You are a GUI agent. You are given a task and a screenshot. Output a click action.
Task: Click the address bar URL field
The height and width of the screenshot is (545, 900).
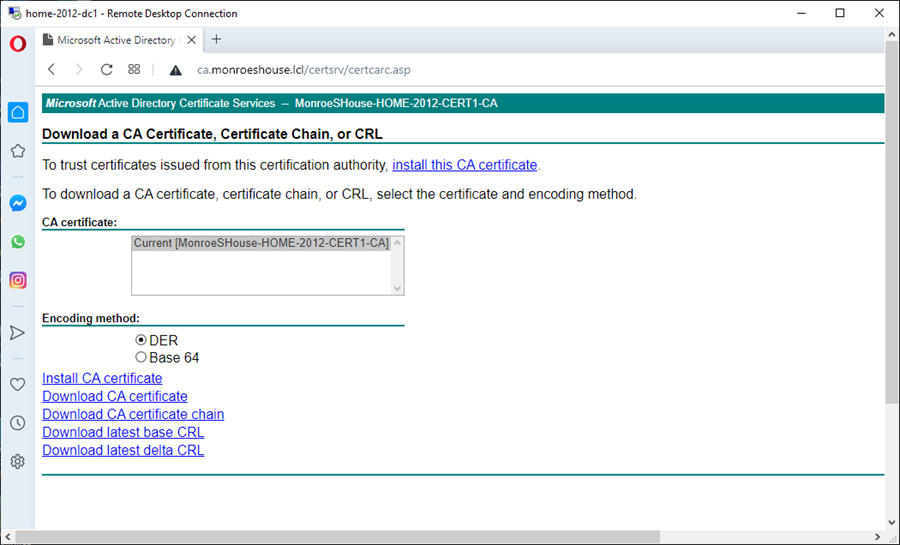[x=304, y=70]
